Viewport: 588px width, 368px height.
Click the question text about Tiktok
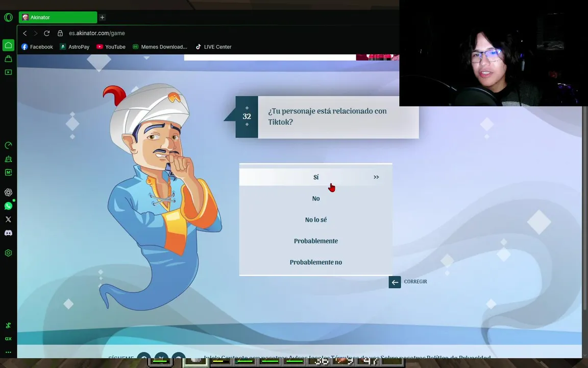click(x=327, y=117)
